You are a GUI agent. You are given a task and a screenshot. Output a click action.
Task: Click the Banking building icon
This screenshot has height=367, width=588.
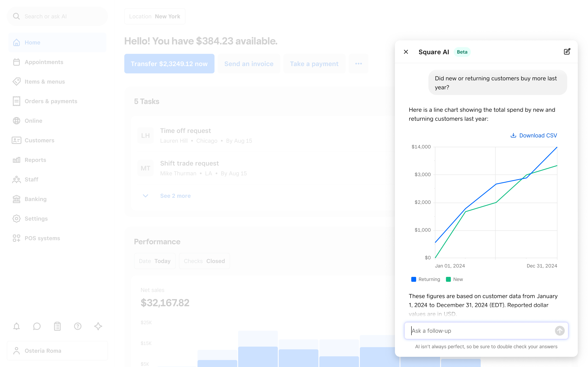(x=16, y=199)
